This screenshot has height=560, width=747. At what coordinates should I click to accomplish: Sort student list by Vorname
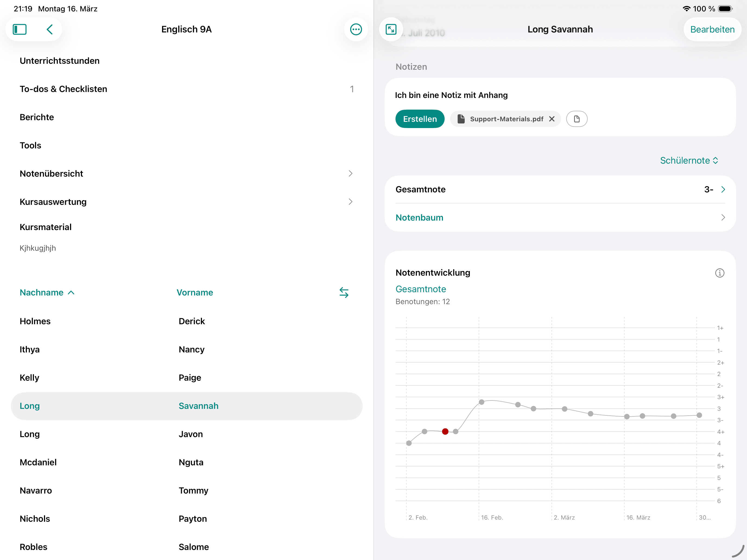[195, 292]
